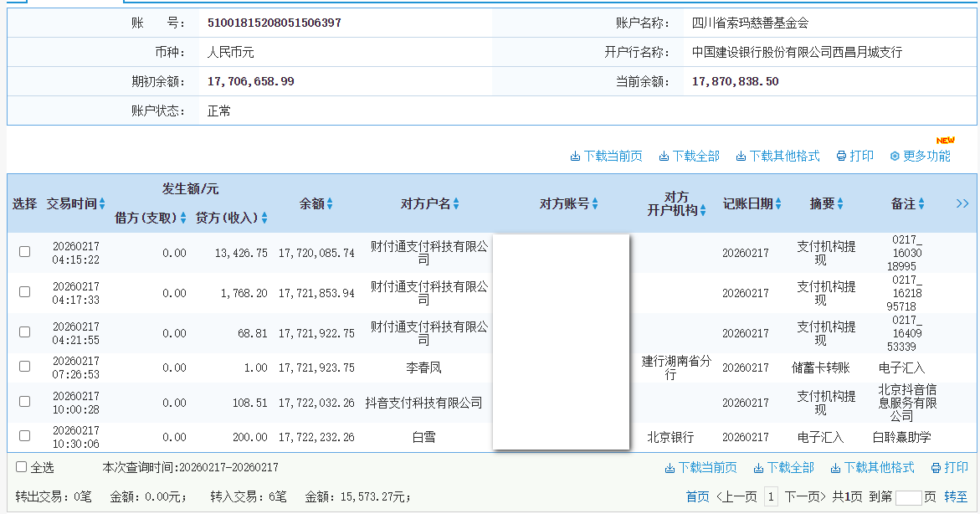Click top download other formats icon

click(x=741, y=157)
